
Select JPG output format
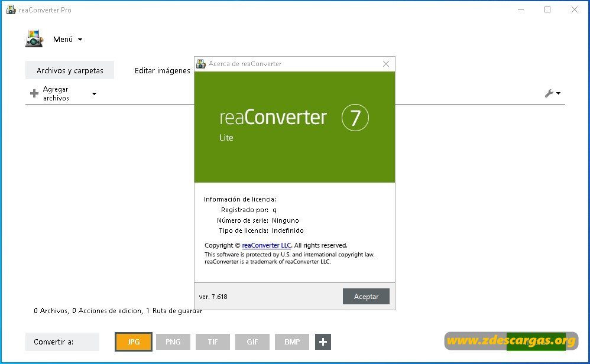point(134,342)
